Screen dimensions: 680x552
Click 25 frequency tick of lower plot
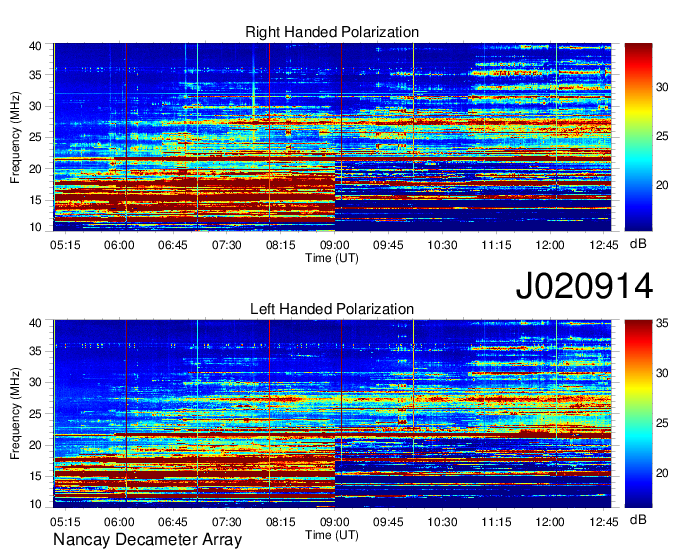pos(36,414)
